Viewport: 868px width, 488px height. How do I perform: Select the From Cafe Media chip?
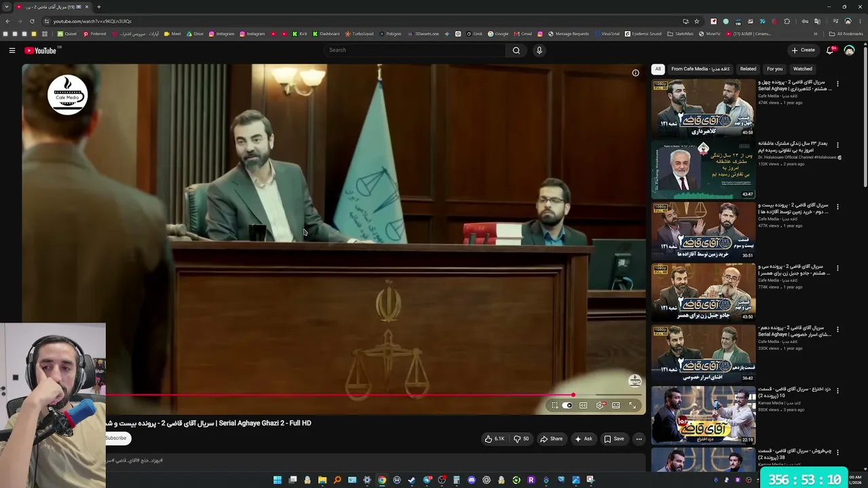701,68
